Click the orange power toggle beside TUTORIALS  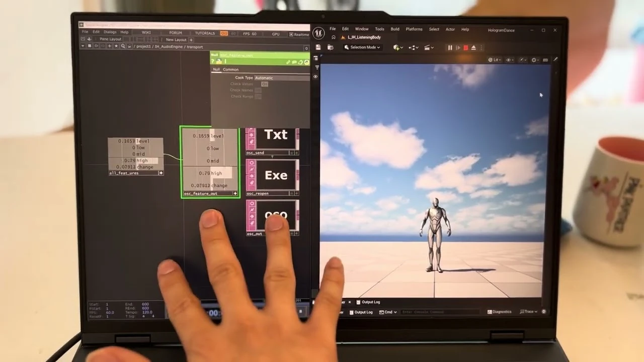tap(224, 33)
